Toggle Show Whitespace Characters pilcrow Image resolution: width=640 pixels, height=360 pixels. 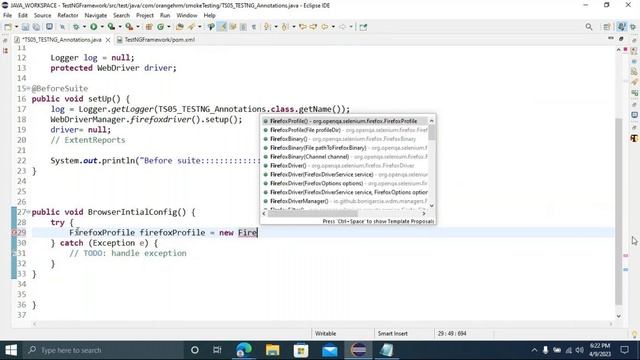(254, 27)
